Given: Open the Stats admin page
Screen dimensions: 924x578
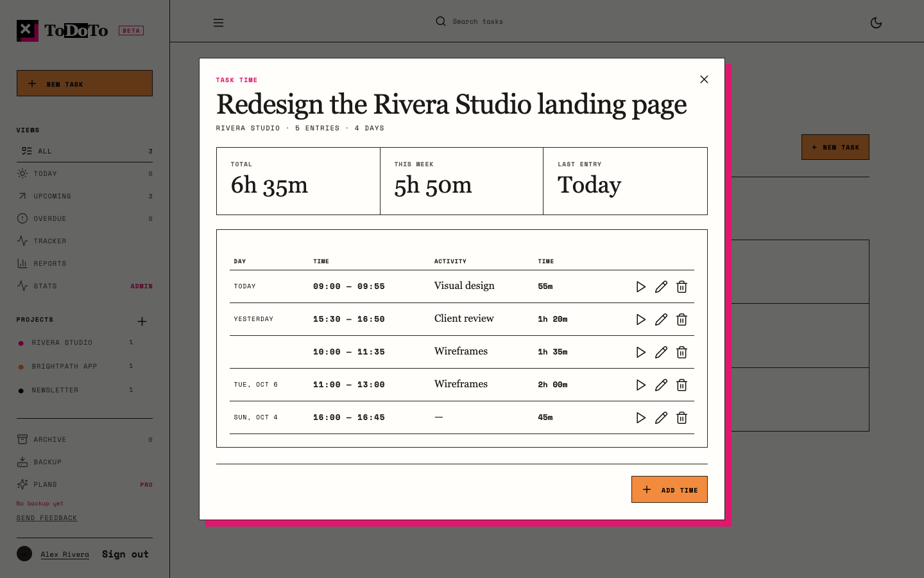Looking at the screenshot, I should pos(85,286).
